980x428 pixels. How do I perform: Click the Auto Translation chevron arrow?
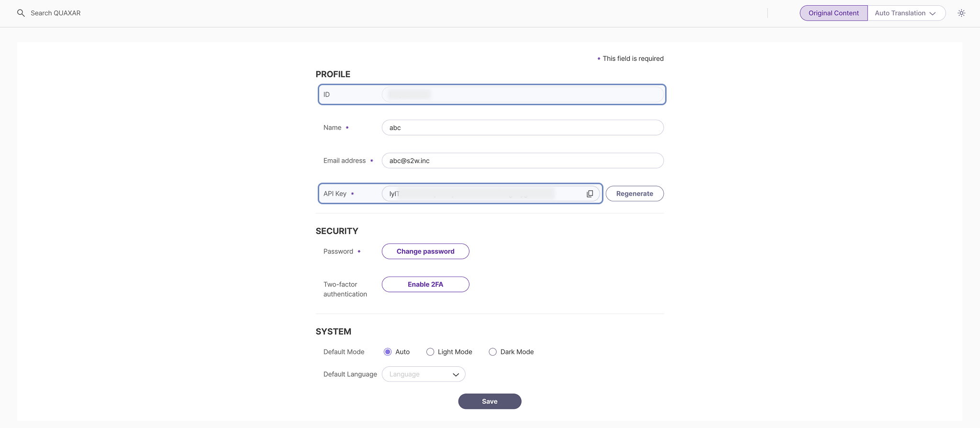tap(932, 13)
